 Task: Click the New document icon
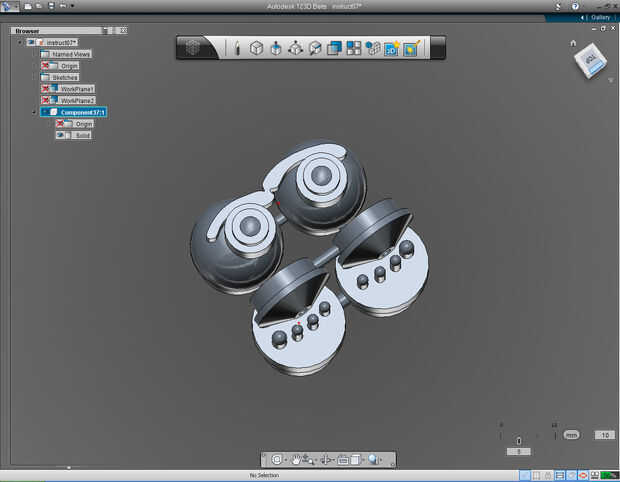(x=28, y=6)
